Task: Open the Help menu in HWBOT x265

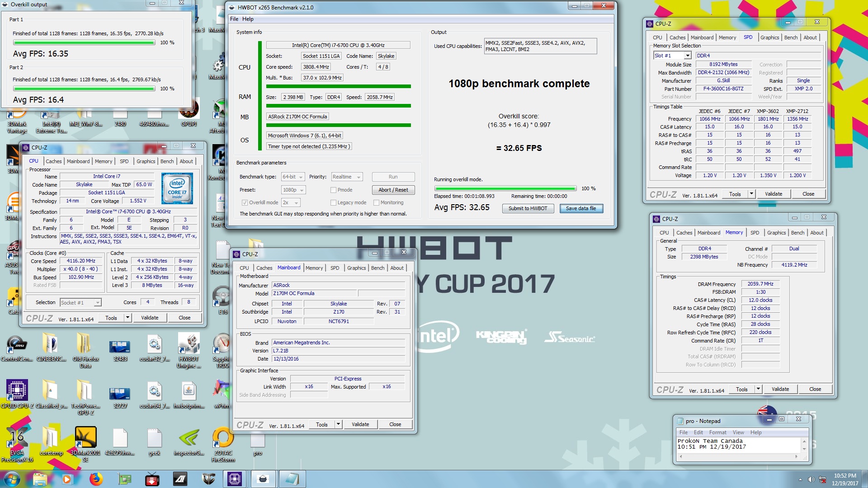Action: [x=248, y=19]
